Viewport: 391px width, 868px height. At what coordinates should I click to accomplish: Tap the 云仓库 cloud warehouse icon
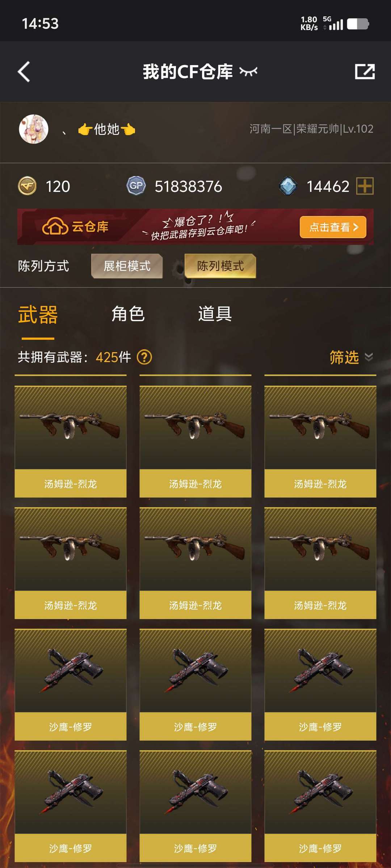point(55,227)
